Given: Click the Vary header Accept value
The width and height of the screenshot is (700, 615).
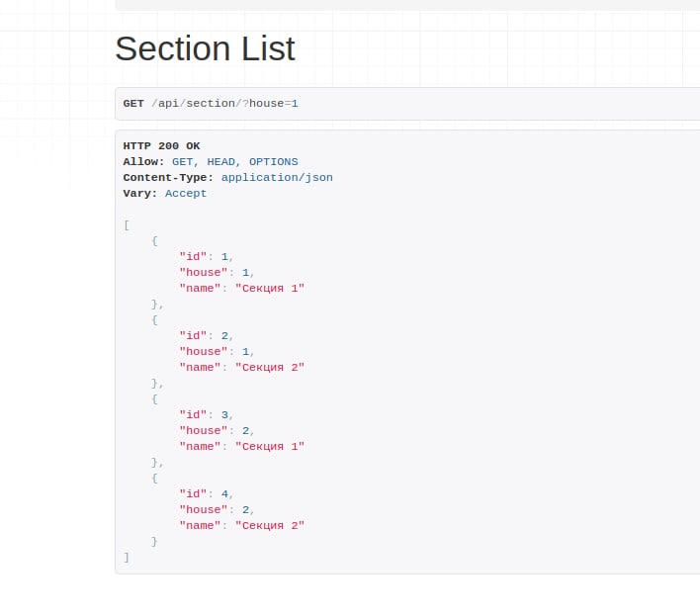Looking at the screenshot, I should pyautogui.click(x=186, y=194).
